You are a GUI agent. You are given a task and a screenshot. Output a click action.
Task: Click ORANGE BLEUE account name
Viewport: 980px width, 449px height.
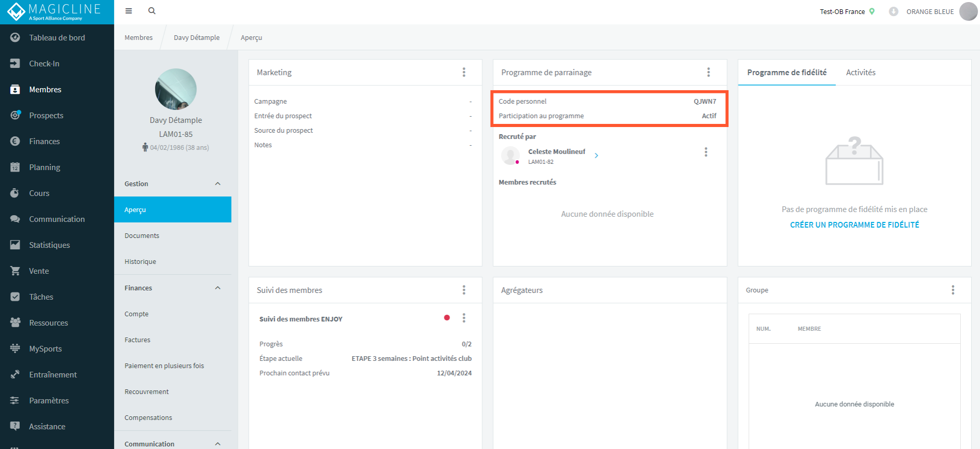(x=930, y=11)
